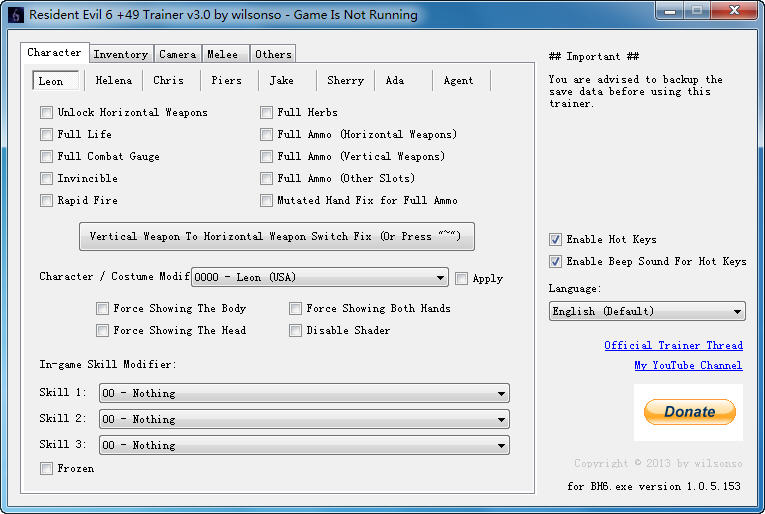Expand the Skill 1 dropdown

pos(304,393)
